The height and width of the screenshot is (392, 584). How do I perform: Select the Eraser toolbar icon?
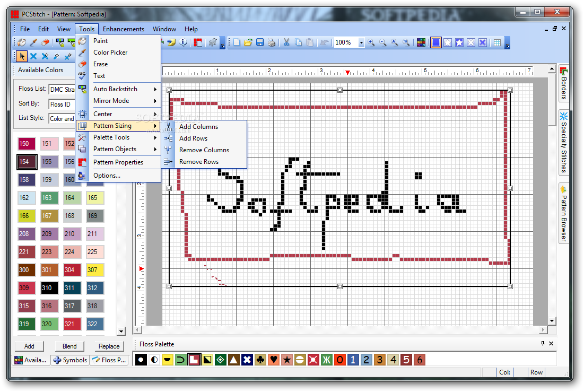45,42
